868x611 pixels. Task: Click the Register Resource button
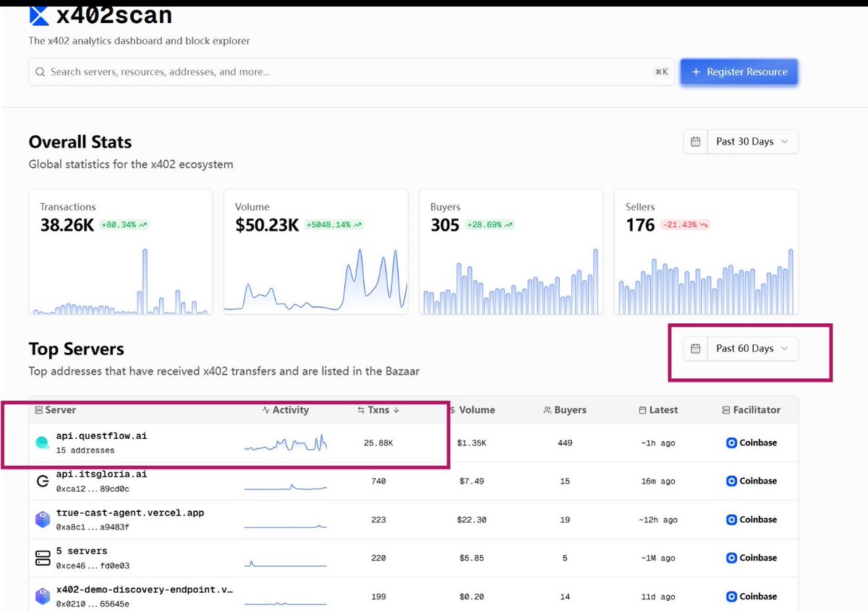[739, 72]
